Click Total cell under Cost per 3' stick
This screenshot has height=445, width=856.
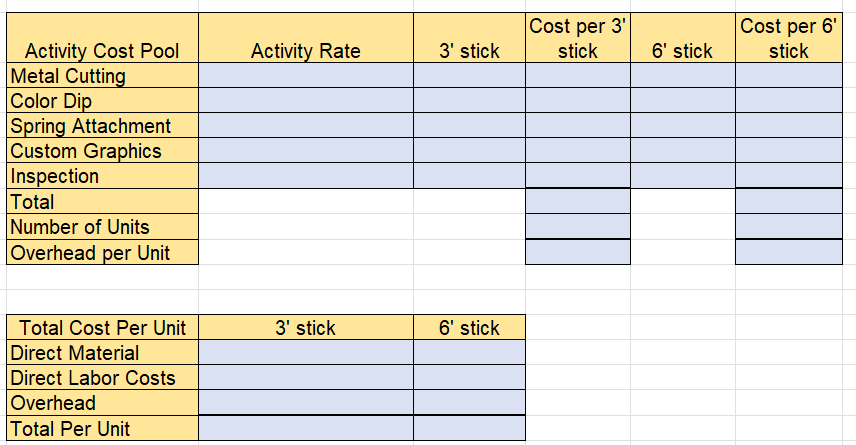pos(578,201)
